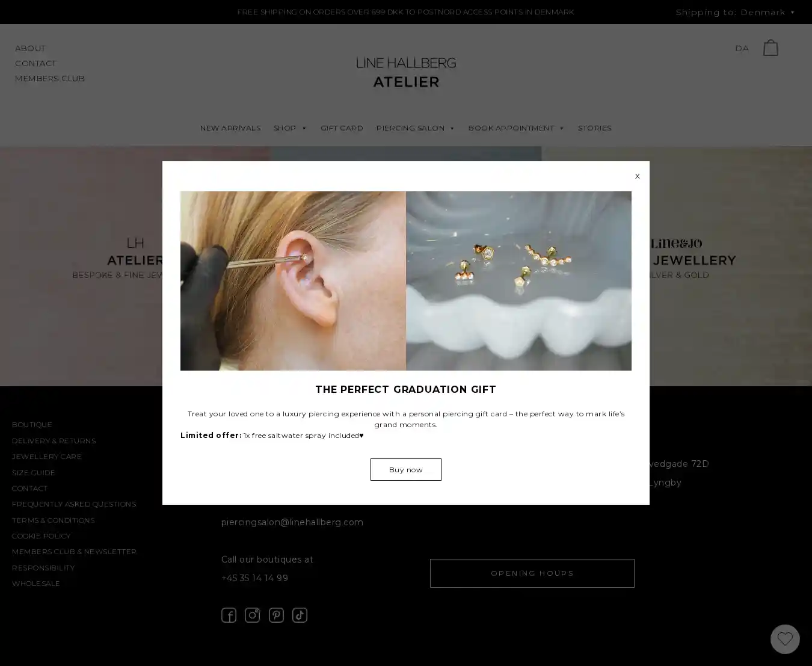This screenshot has height=666, width=812.
Task: Click the Line Hallberg Atelier logo
Action: click(406, 72)
